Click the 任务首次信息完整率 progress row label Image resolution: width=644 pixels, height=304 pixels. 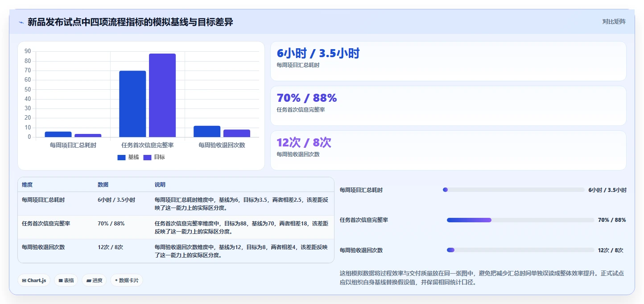tap(364, 220)
